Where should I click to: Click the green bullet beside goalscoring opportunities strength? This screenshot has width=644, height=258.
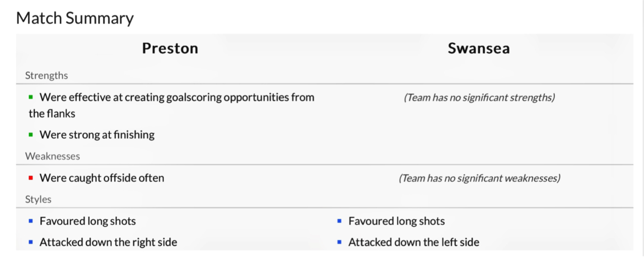coord(31,97)
